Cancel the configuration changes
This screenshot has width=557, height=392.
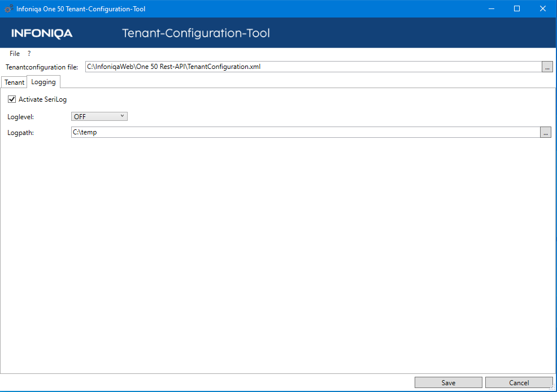(519, 383)
